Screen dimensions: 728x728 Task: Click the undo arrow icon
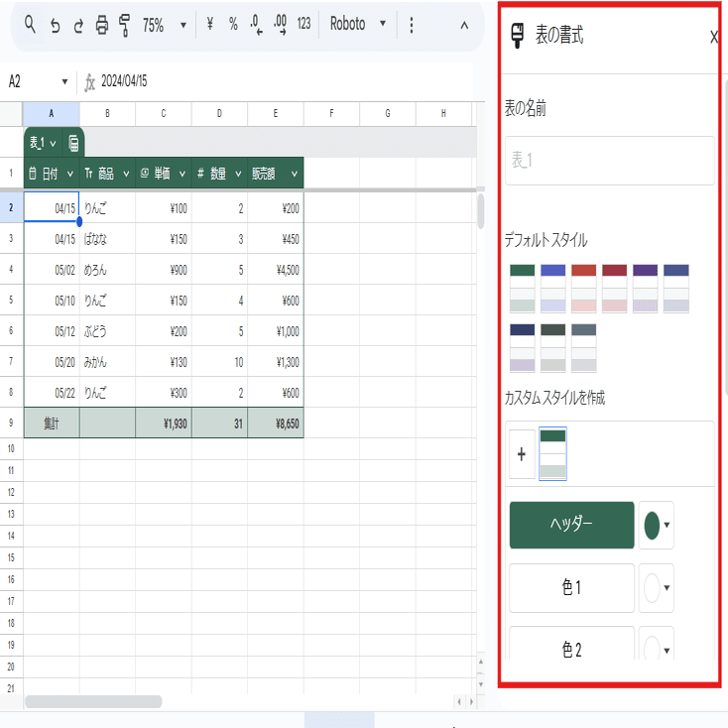[55, 26]
